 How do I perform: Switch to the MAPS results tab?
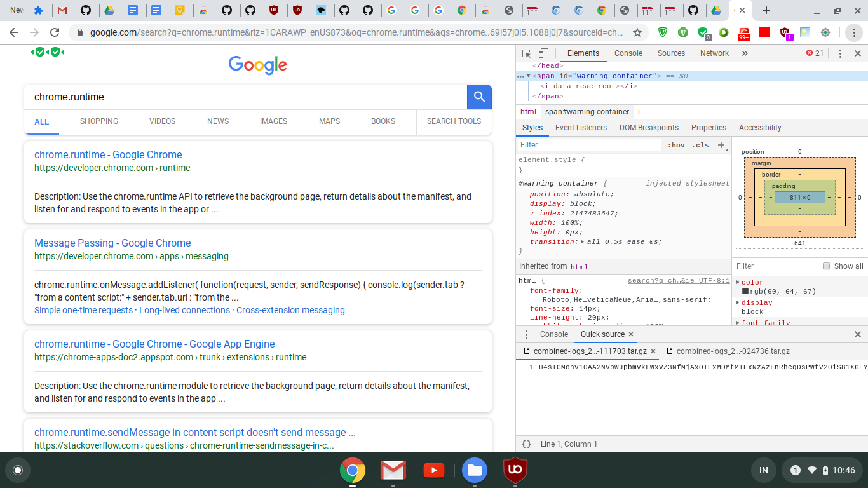(x=329, y=121)
